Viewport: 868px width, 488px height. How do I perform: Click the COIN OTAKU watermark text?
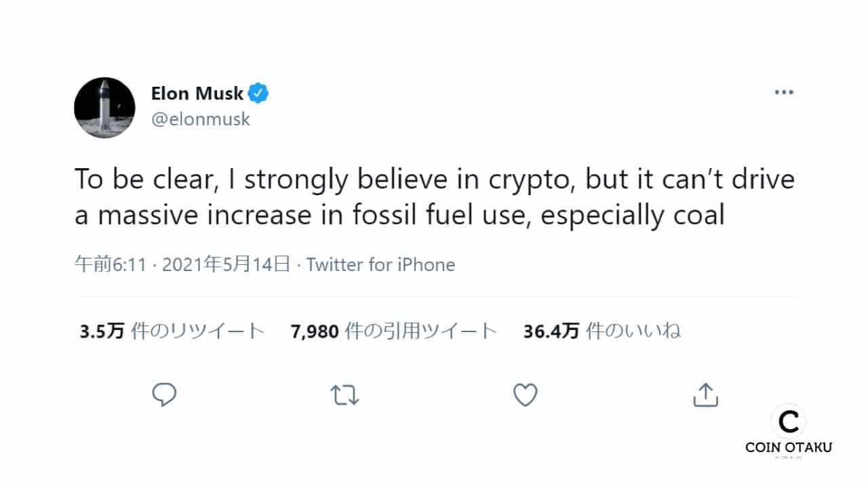click(x=788, y=447)
